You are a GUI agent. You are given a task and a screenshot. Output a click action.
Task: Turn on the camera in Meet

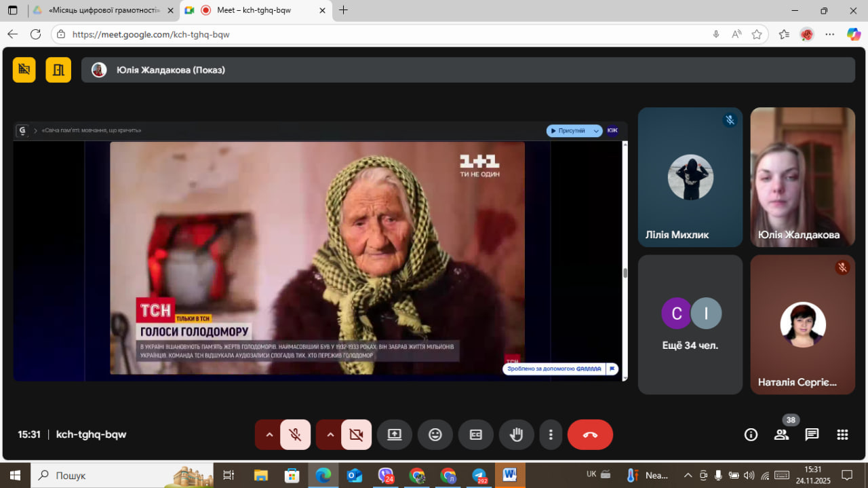[356, 435]
